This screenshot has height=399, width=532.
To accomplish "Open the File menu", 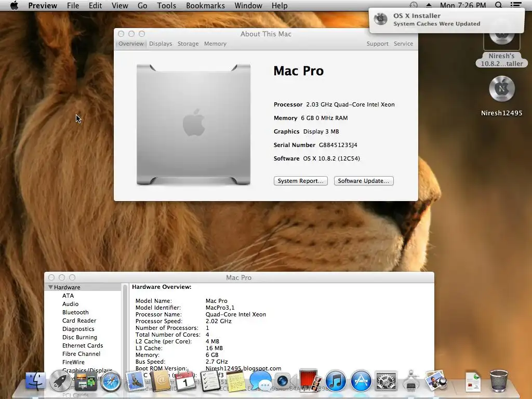I will pyautogui.click(x=73, y=5).
